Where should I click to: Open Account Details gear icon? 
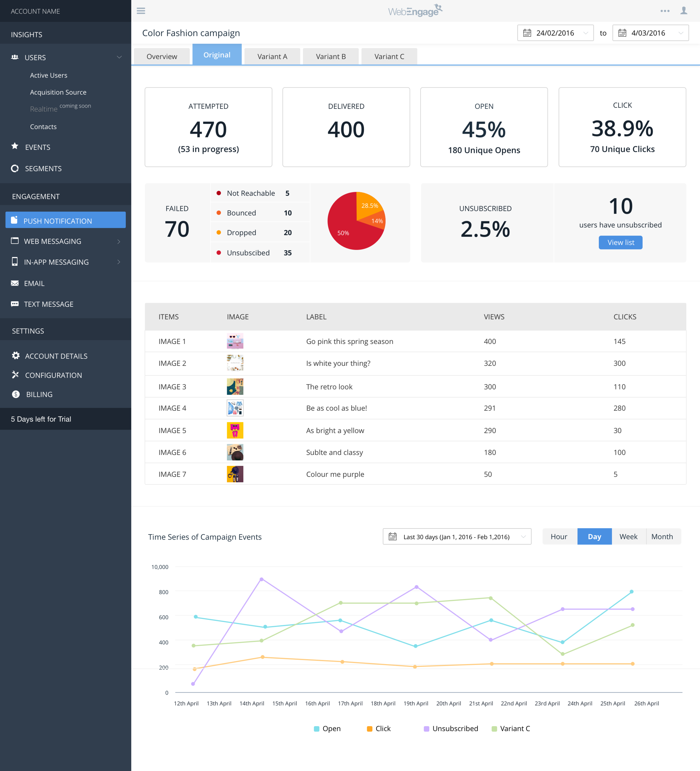[16, 355]
